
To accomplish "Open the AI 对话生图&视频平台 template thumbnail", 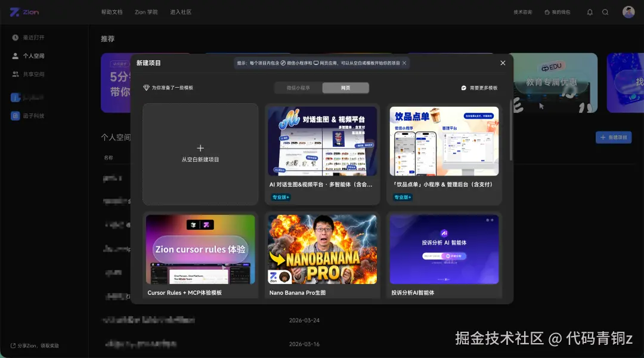I will point(323,141).
